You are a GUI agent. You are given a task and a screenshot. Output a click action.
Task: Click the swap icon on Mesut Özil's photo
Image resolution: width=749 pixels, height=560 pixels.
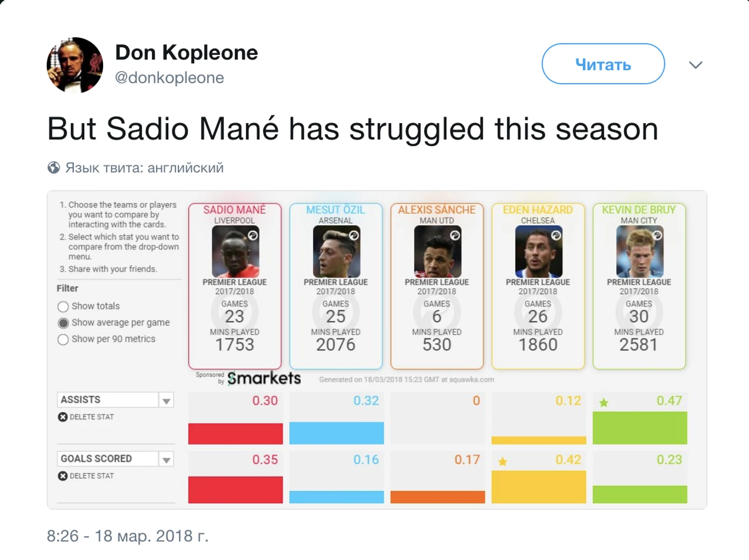pos(353,235)
